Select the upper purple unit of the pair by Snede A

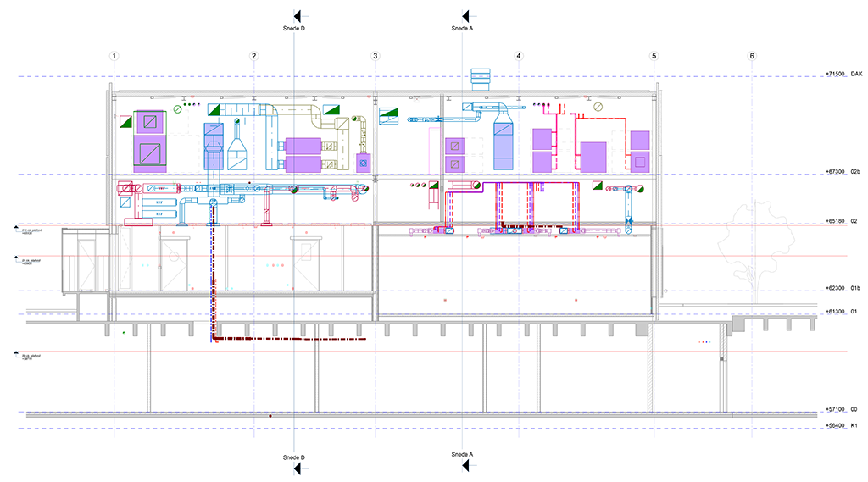coord(455,146)
